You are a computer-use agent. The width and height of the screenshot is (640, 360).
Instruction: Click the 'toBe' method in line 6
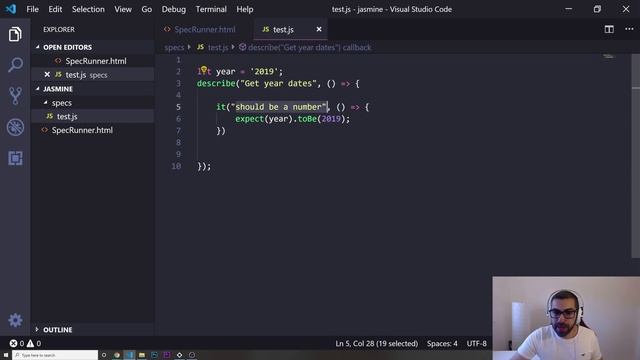(307, 119)
